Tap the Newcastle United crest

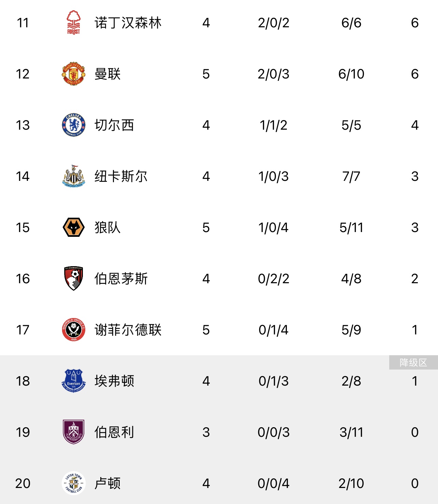pyautogui.click(x=73, y=176)
